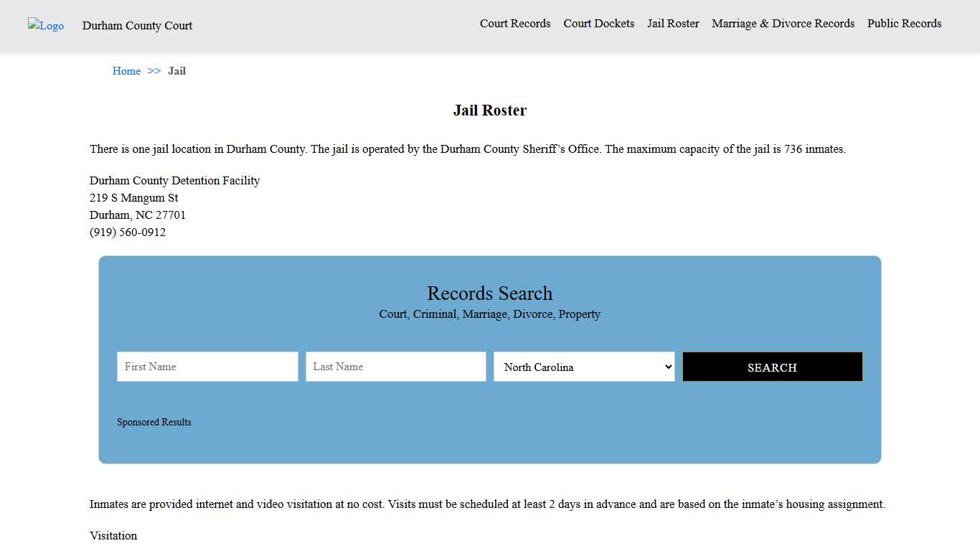The image size is (980, 551).
Task: Click the Durham County Court site title
Action: (x=137, y=25)
